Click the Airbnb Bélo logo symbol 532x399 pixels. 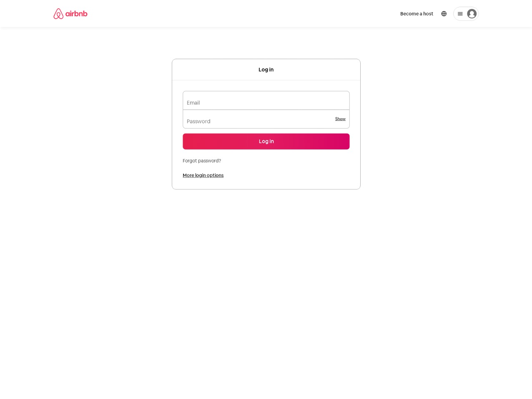58,14
